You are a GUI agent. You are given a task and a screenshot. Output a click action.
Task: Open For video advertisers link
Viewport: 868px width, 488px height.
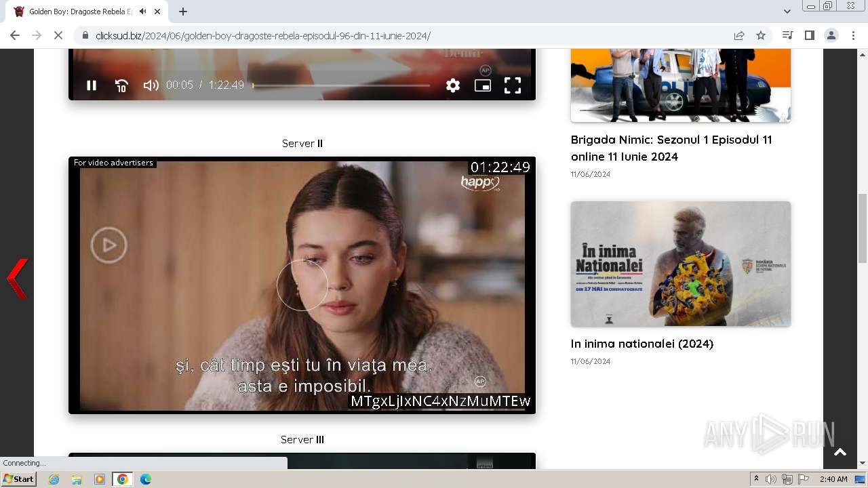pyautogui.click(x=113, y=163)
